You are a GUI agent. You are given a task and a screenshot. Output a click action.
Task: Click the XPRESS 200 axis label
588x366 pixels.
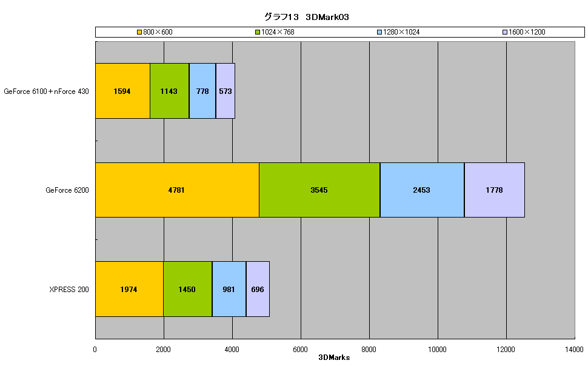point(69,290)
